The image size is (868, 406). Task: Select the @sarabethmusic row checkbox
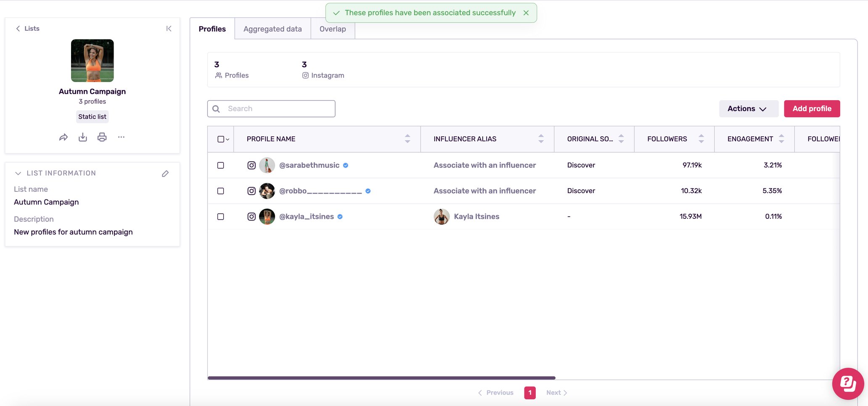(220, 165)
